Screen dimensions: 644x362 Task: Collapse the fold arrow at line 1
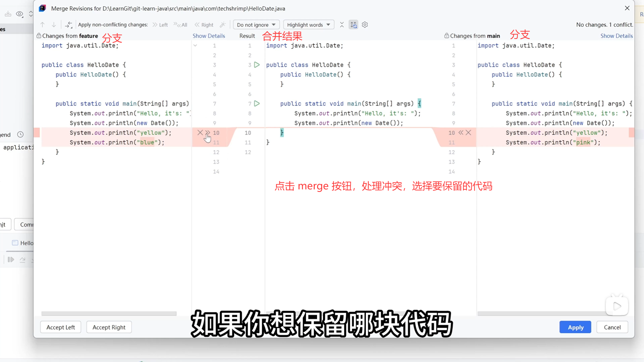195,45
